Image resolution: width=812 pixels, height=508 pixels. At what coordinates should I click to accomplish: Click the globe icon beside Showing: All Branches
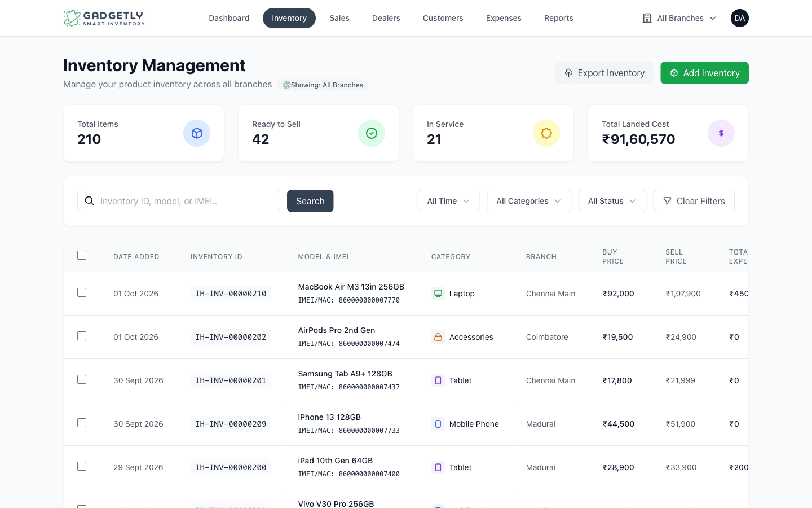pos(286,85)
